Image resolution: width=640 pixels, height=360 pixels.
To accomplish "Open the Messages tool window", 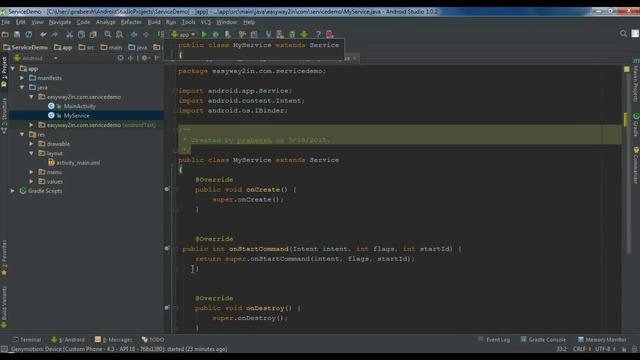I will (113, 340).
